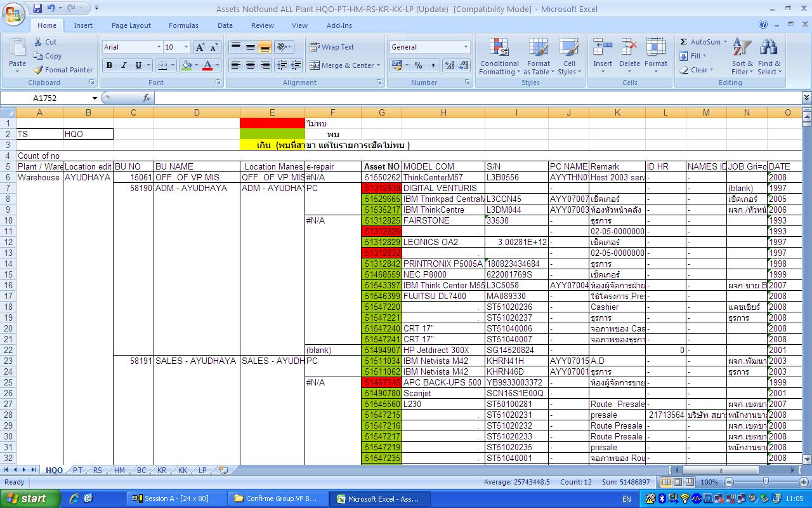Increase decimal places
This screenshot has width=812, height=508.
[x=450, y=65]
